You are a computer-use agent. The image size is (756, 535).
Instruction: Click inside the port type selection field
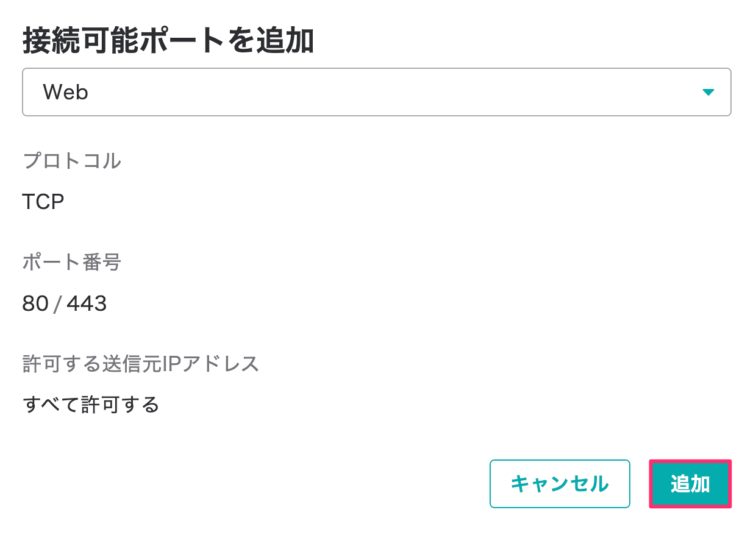[x=305, y=92]
